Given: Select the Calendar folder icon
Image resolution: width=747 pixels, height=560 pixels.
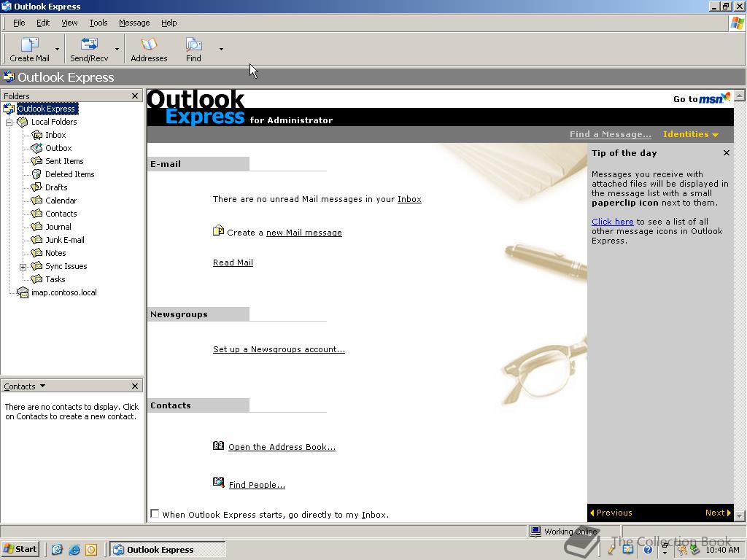Looking at the screenshot, I should click(36, 201).
